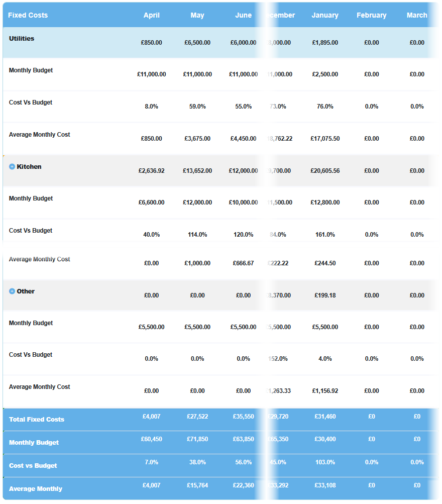Select the April column header
442x504 pixels.
click(151, 15)
